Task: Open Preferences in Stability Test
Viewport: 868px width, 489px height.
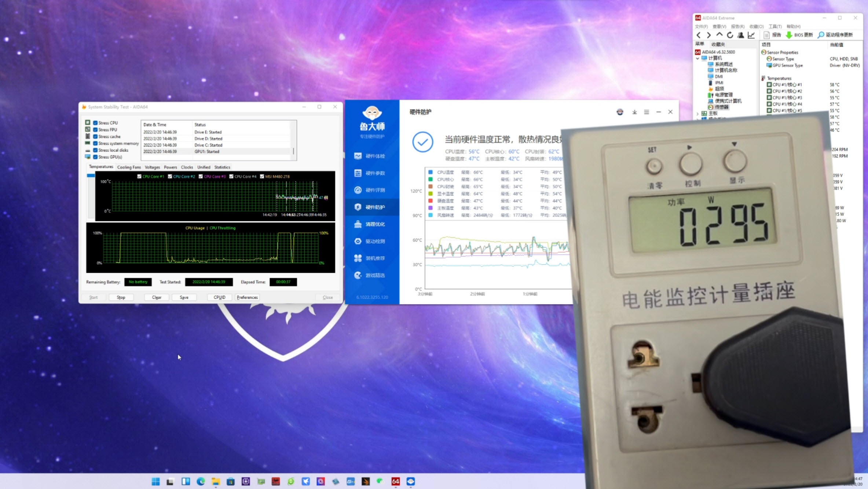Action: coord(247,297)
